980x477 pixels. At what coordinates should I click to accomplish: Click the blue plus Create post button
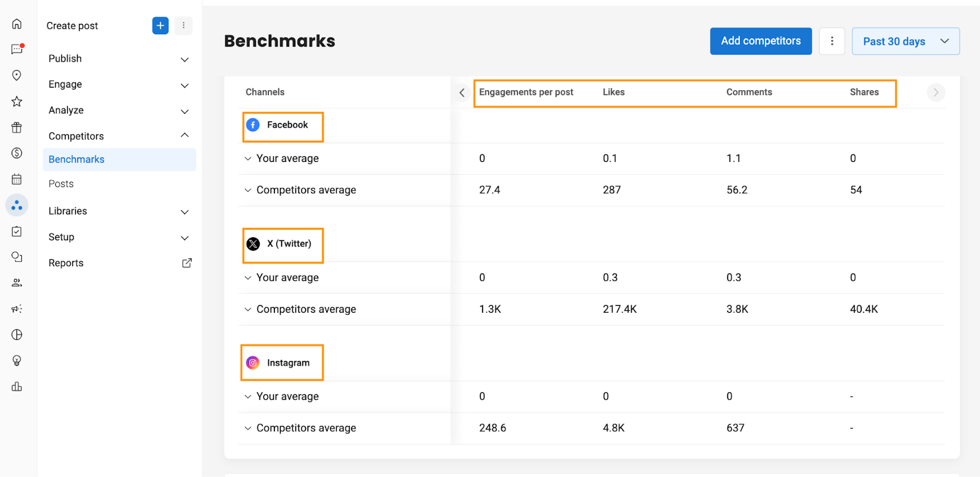click(160, 26)
